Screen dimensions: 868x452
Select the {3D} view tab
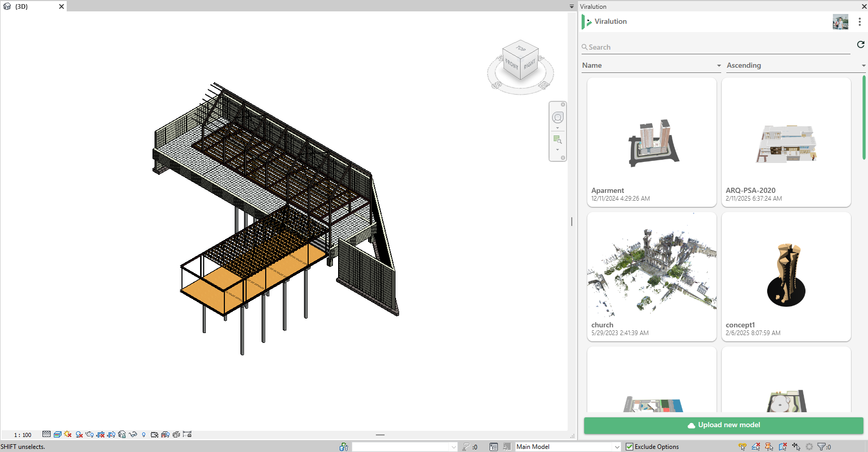(x=22, y=6)
